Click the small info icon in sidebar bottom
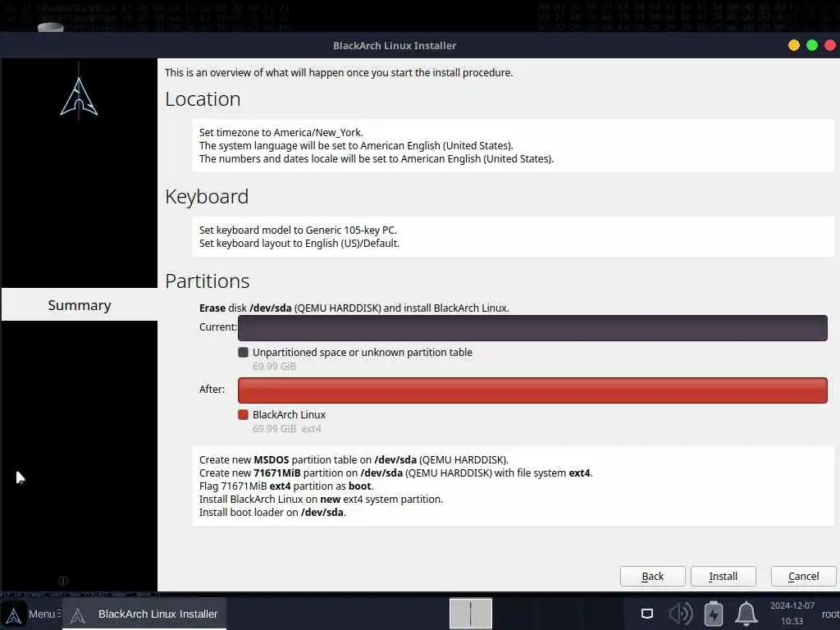The image size is (840, 630). pyautogui.click(x=62, y=581)
